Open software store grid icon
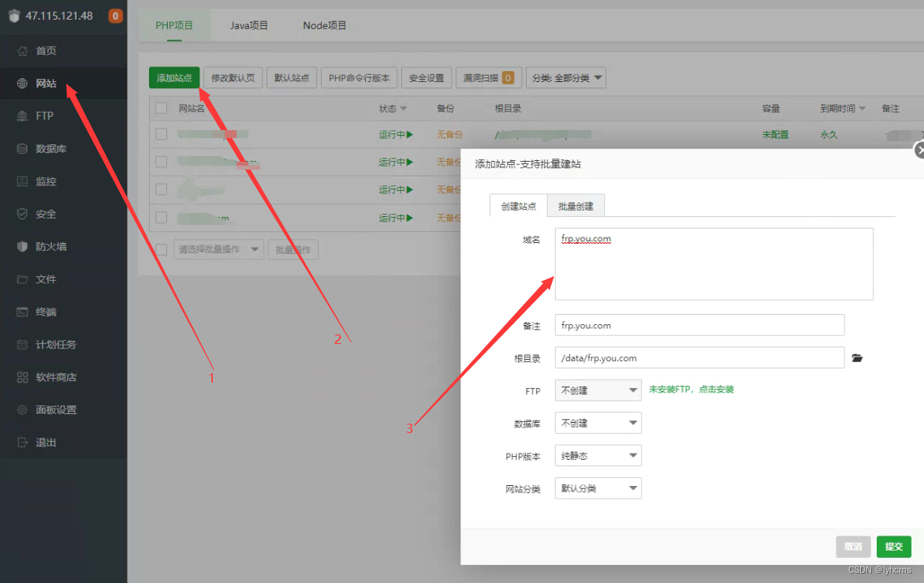 click(x=22, y=378)
